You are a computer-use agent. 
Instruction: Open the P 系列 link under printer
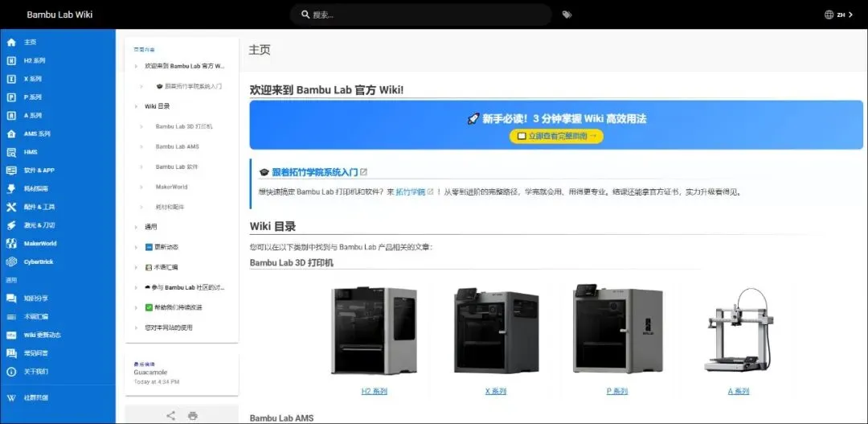click(616, 391)
